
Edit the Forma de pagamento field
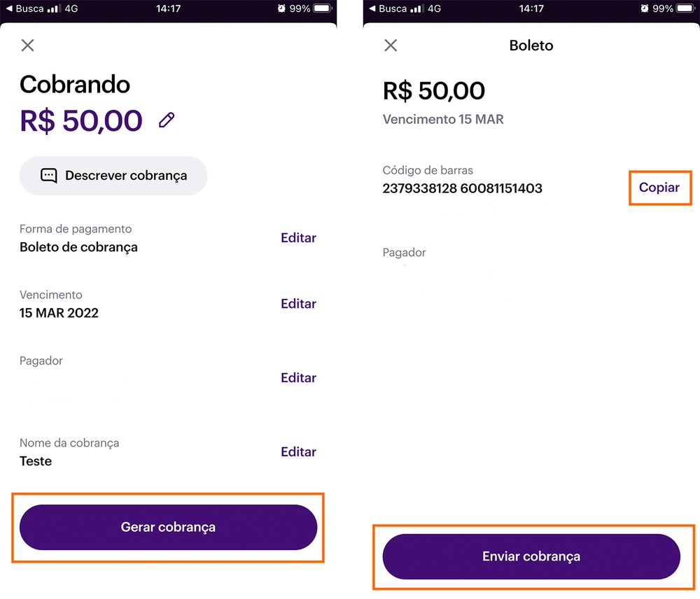pyautogui.click(x=298, y=238)
